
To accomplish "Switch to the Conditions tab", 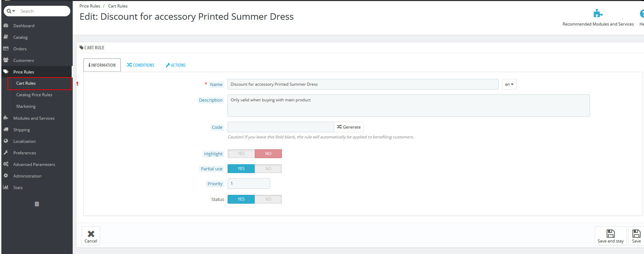I will pyautogui.click(x=141, y=65).
